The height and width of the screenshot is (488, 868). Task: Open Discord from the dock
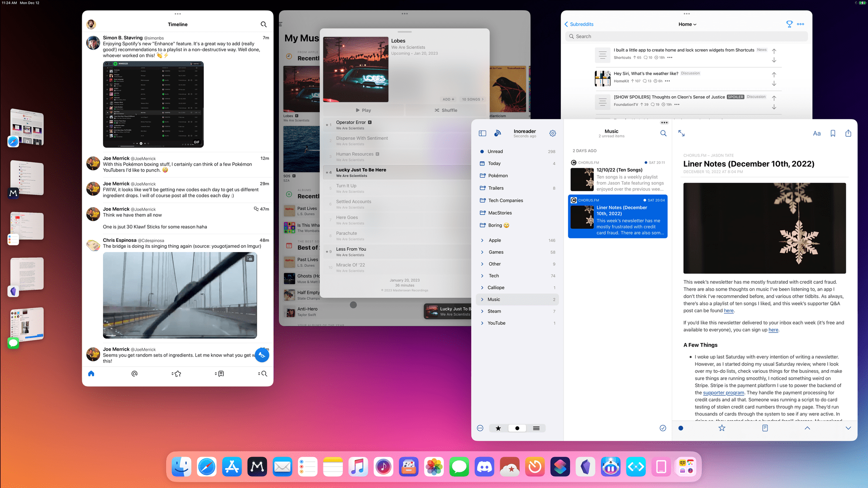pos(484,467)
